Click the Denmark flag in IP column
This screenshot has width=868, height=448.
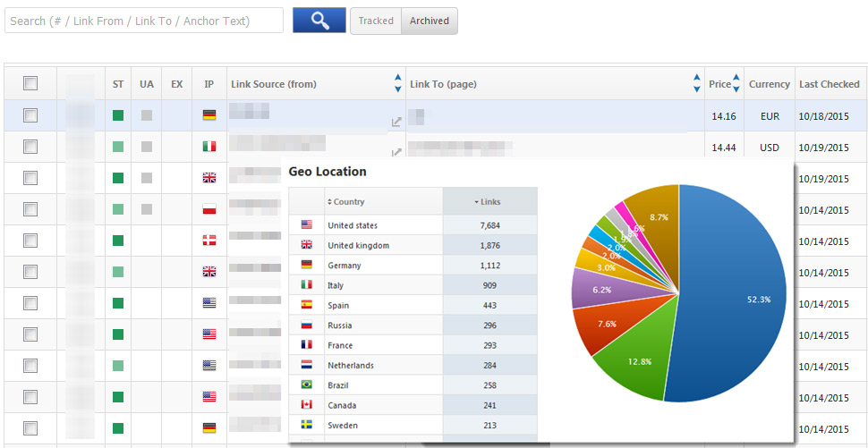[x=209, y=241]
